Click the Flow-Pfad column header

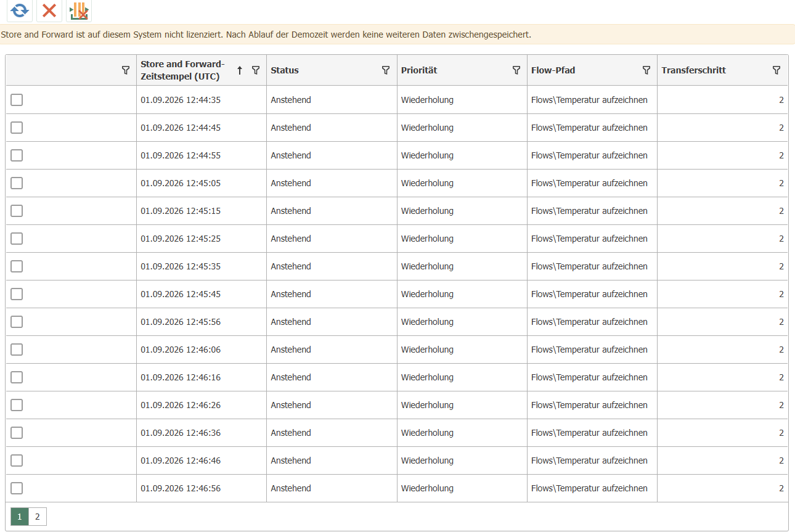(x=553, y=70)
